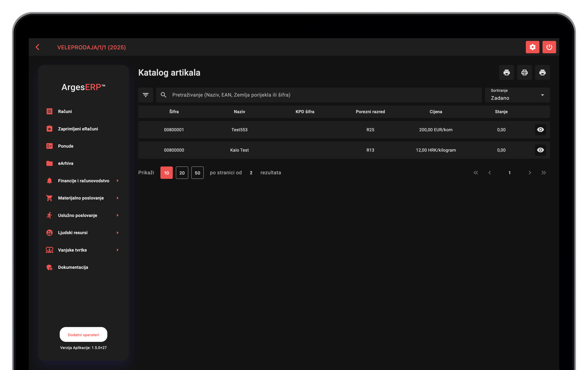Click the Šifra column header
588x370 pixels.
pos(174,112)
